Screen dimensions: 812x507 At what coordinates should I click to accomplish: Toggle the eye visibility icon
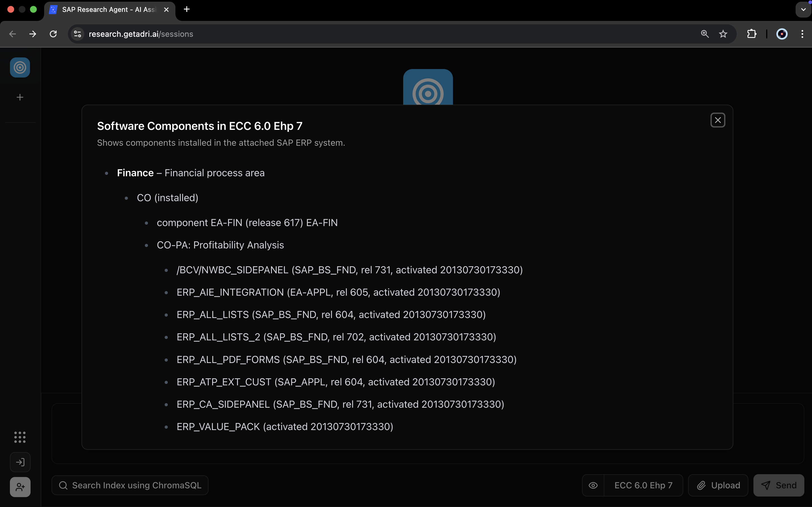(x=593, y=485)
